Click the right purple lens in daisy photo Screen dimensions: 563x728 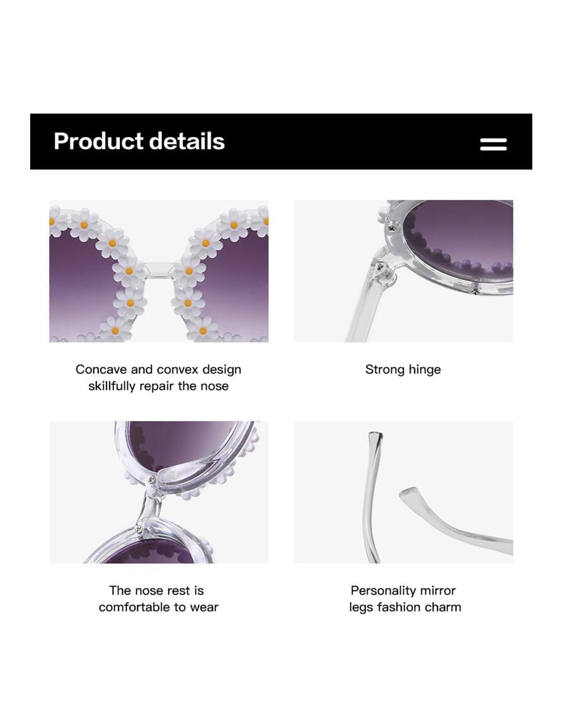241,287
